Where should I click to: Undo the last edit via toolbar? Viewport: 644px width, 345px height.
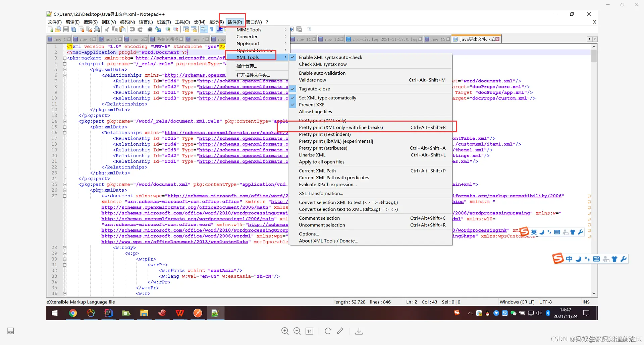coord(132,29)
